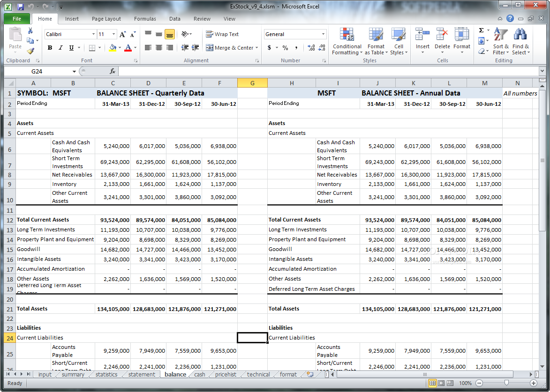The width and height of the screenshot is (550, 392).
Task: Switch to Page Break Preview
Action: (x=450, y=383)
